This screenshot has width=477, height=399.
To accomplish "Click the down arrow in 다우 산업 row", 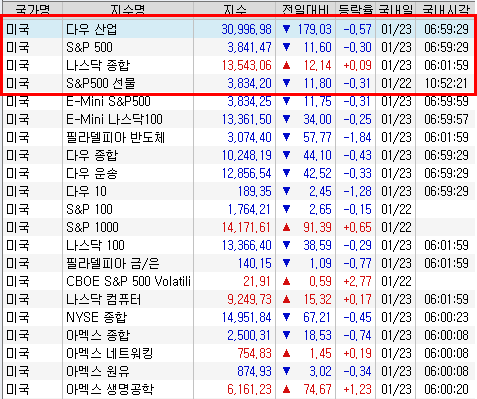I will [x=286, y=29].
